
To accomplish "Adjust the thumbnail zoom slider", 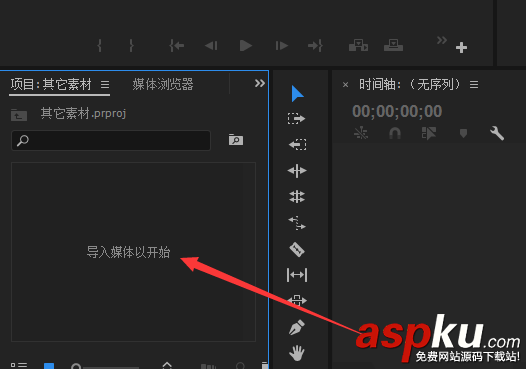I will click(106, 366).
